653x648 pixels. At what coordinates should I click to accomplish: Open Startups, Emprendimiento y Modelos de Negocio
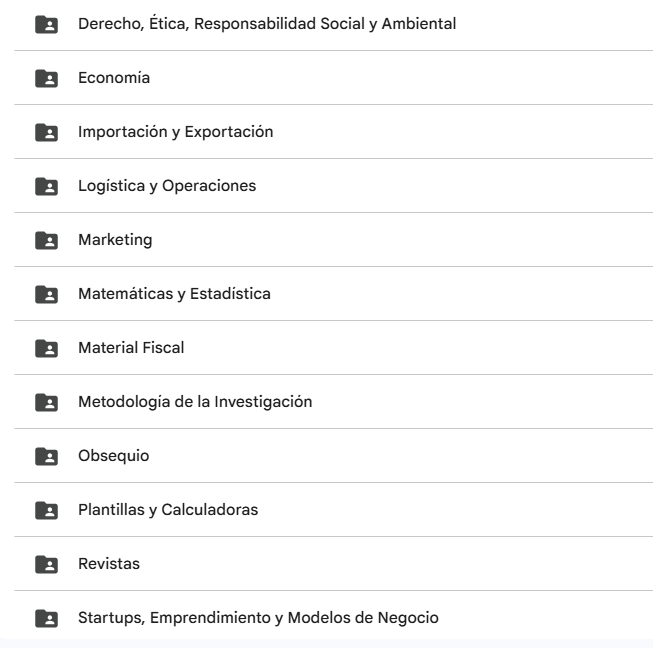(258, 618)
